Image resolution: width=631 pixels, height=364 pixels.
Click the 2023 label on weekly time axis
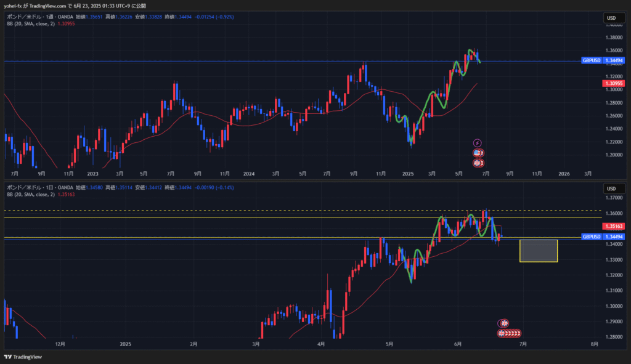(92, 174)
